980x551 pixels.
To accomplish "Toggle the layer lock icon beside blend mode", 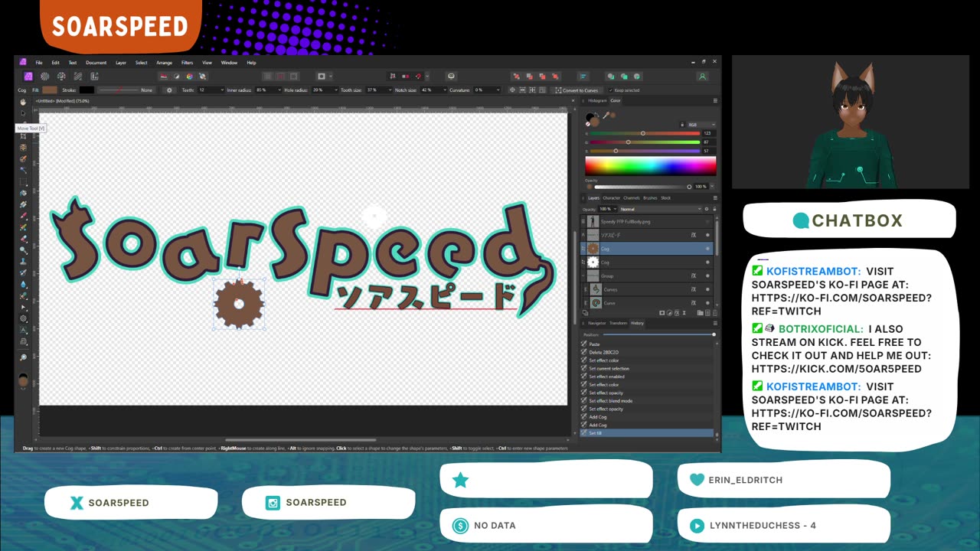I will tap(715, 209).
